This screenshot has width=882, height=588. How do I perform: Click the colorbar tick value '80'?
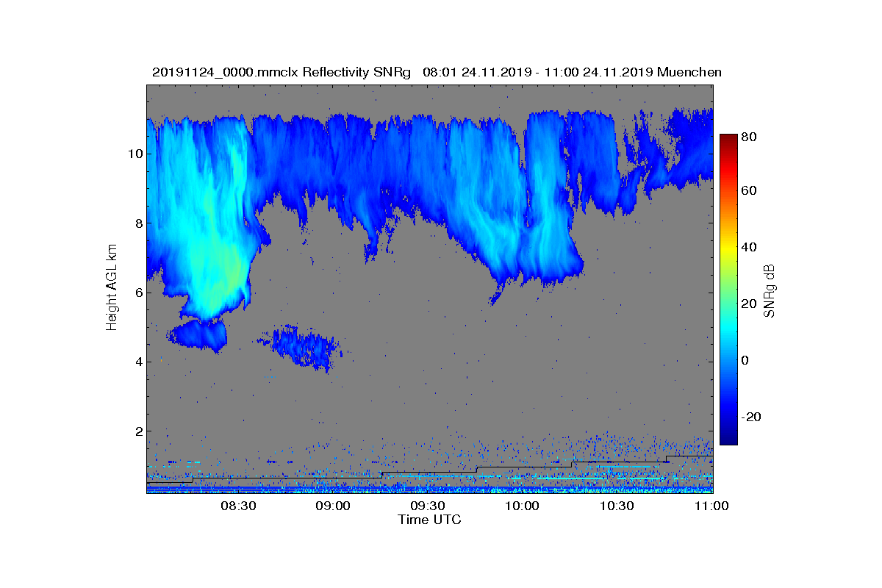point(750,137)
